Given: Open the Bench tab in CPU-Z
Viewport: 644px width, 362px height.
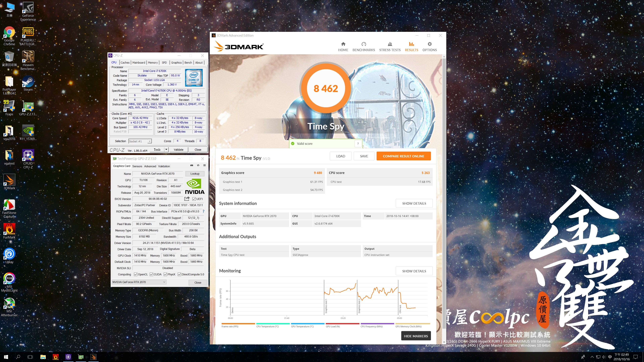Looking at the screenshot, I should [x=188, y=63].
